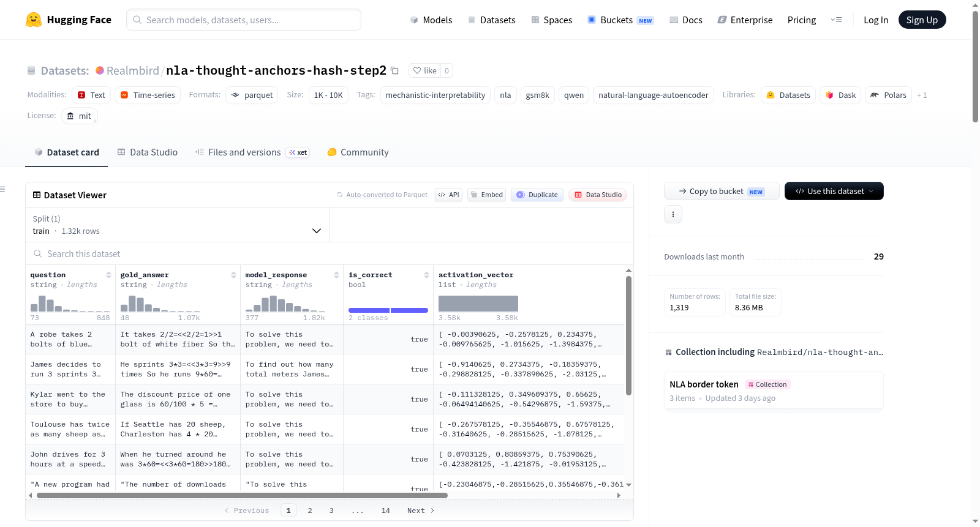Open the Pricing page
Viewport: 980px width, 527px height.
coord(802,20)
